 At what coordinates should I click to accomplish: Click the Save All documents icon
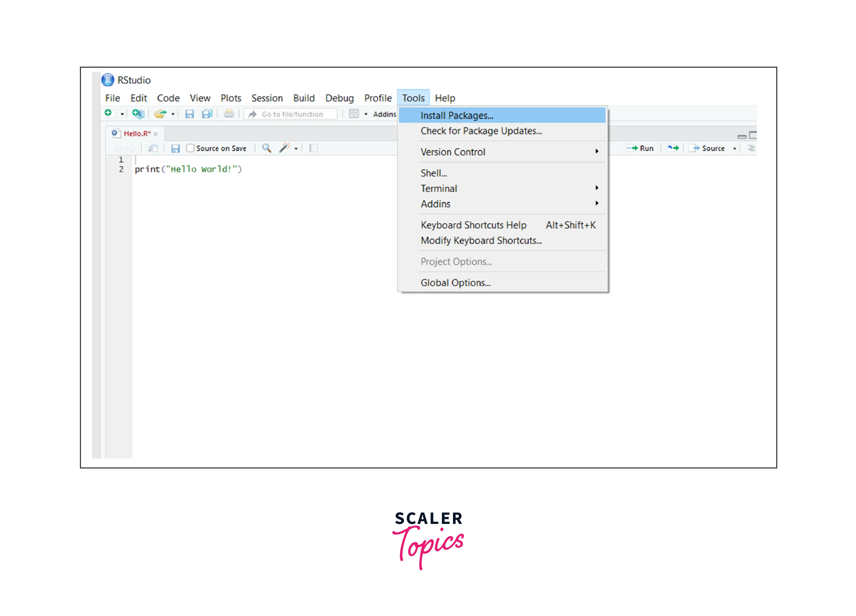click(x=207, y=114)
